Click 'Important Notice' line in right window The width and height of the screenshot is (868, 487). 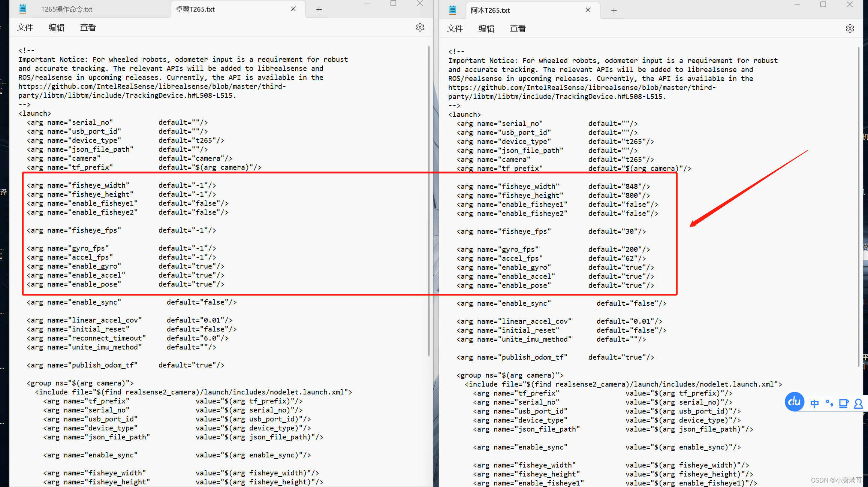613,60
